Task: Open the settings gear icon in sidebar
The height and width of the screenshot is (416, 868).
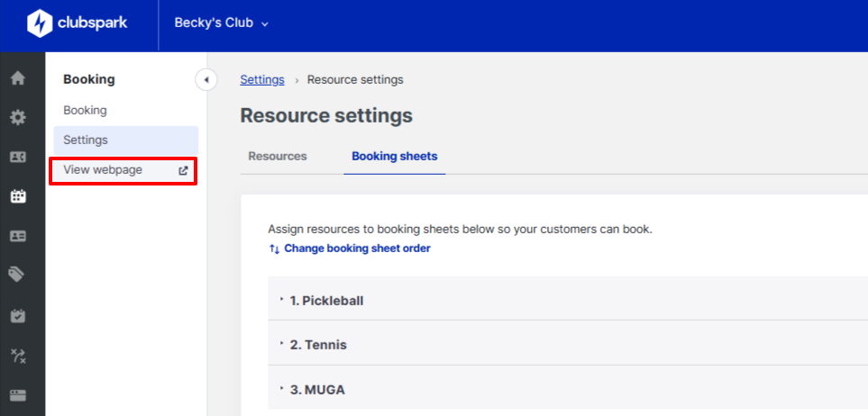Action: point(18,117)
